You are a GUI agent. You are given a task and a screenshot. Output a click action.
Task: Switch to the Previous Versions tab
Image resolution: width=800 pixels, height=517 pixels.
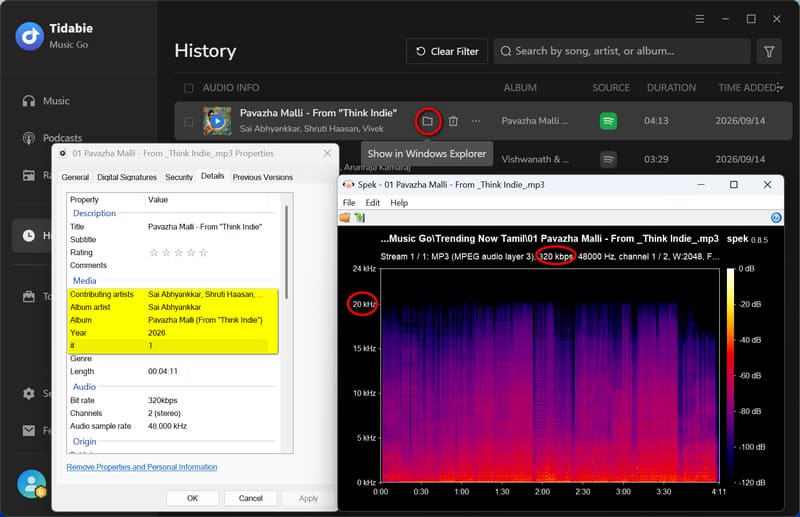click(x=263, y=177)
